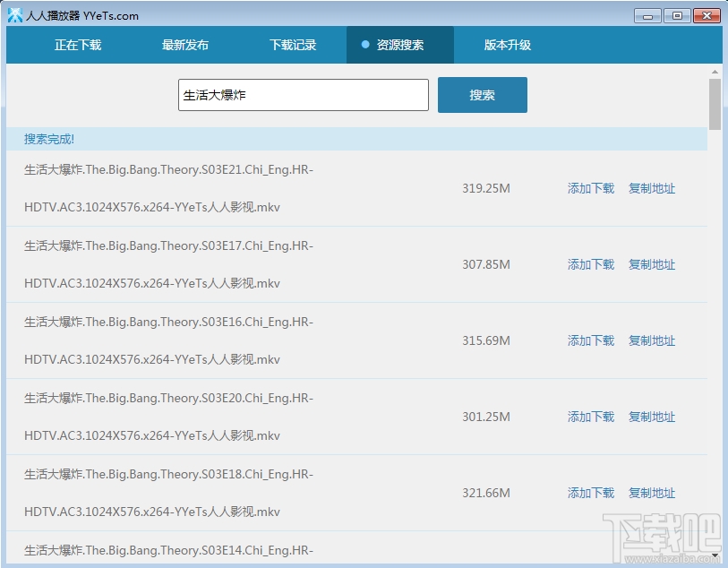Copy the address of S03E16 episode
This screenshot has height=568, width=728.
652,341
